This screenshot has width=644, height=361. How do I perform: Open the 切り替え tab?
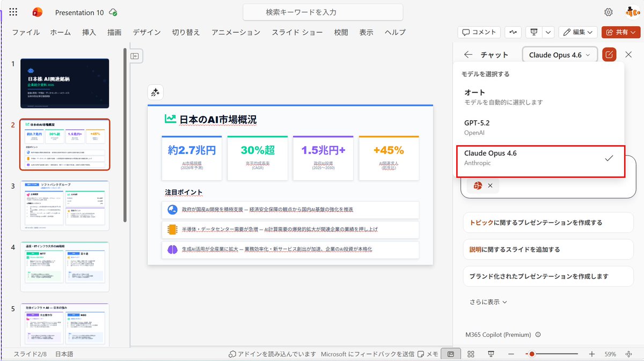tap(186, 32)
